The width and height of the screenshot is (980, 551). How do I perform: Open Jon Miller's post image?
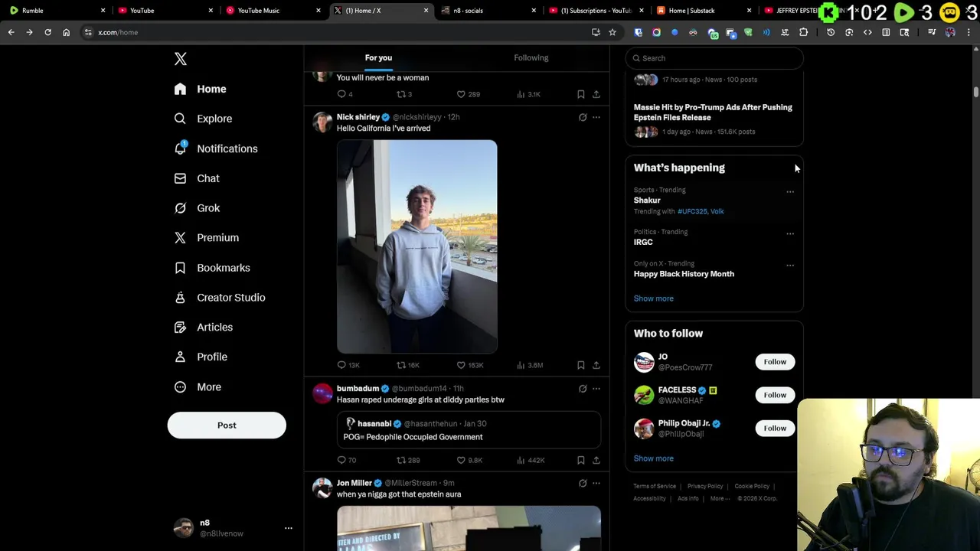click(469, 528)
